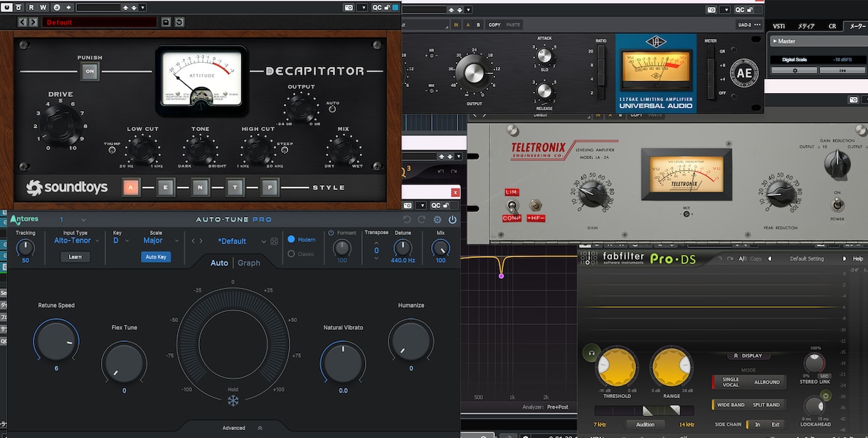Click previous preset arrow in FabFilter Pro-DS
This screenshot has height=438, width=868.
point(770,259)
